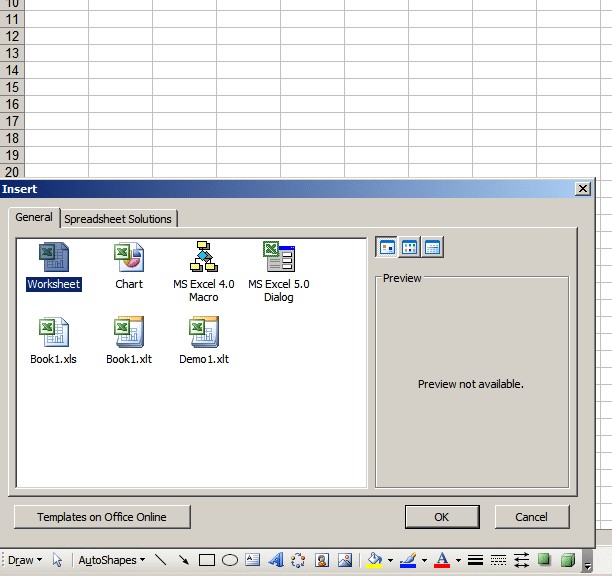Close the Insert dialog window
612x576 pixels.
pos(583,189)
